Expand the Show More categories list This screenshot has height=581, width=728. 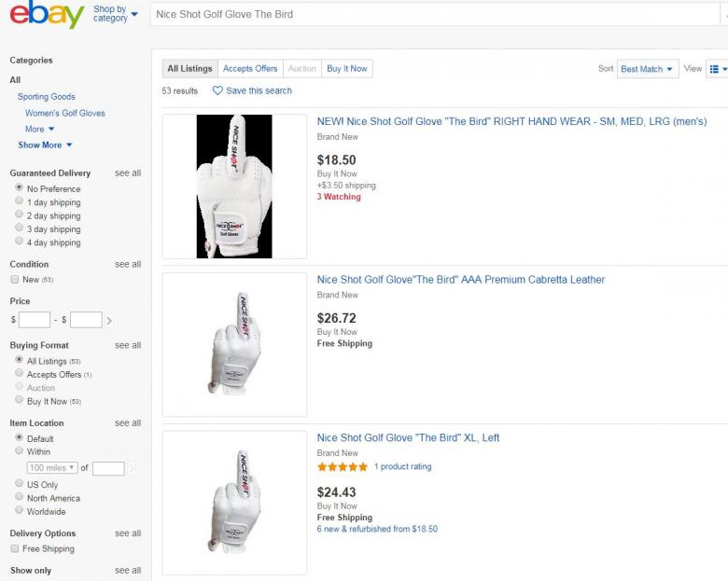pos(45,145)
